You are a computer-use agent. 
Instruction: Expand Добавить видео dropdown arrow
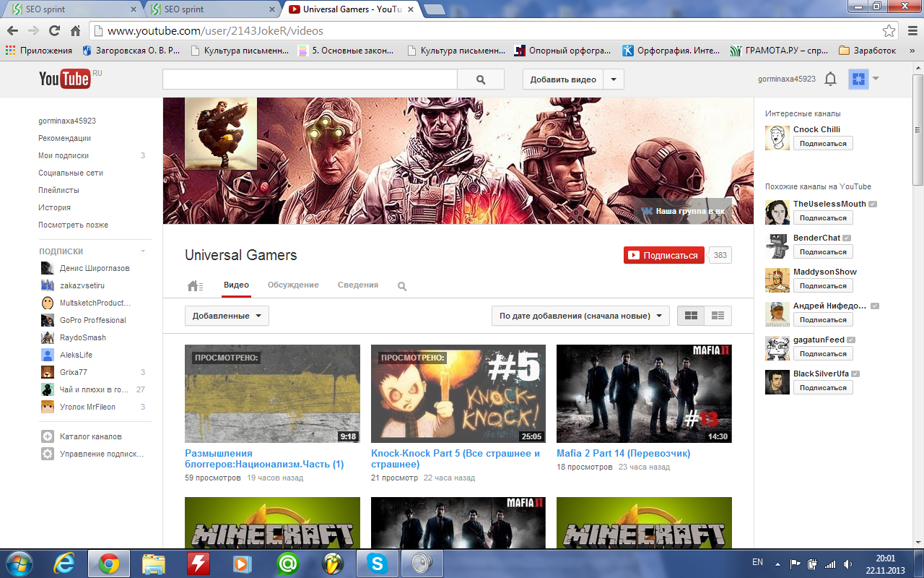pos(614,79)
